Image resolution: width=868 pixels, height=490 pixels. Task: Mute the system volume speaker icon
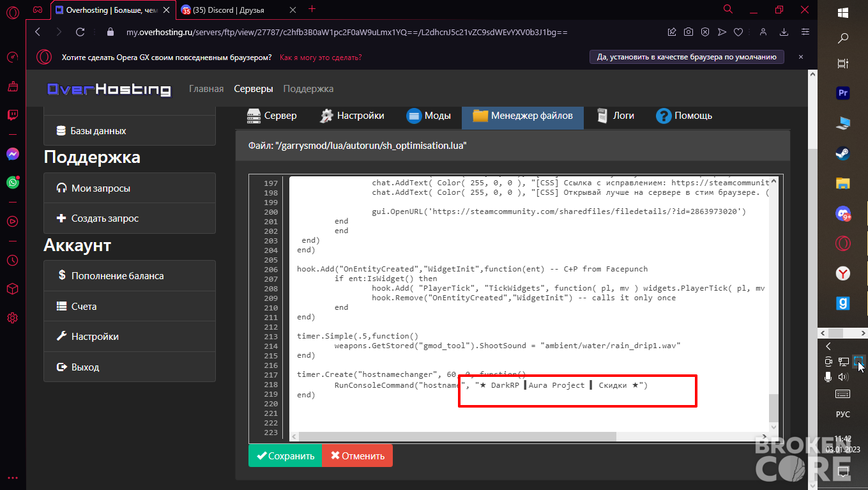tap(843, 377)
